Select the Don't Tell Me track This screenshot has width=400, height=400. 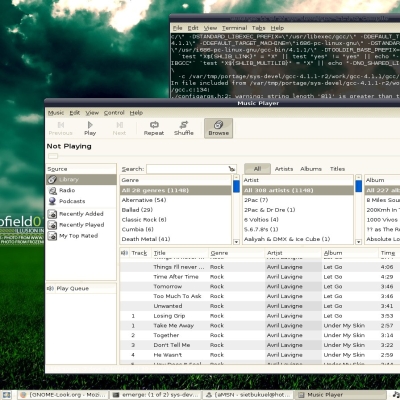(260, 345)
